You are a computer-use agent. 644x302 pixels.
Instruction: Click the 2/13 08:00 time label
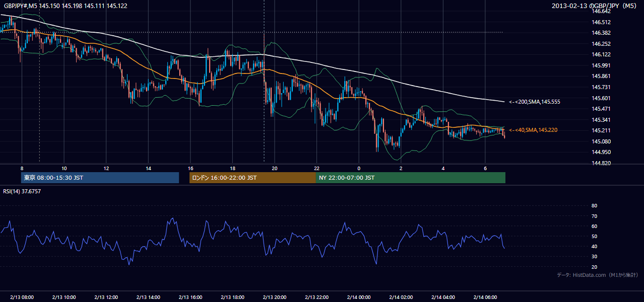22,297
